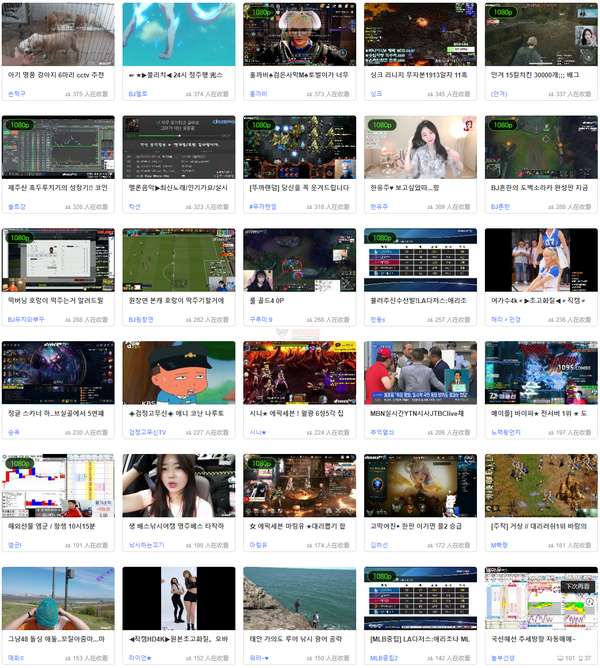Open the puppies in cage cctv stream thumbnail
The width and height of the screenshot is (600, 668).
tap(58, 35)
